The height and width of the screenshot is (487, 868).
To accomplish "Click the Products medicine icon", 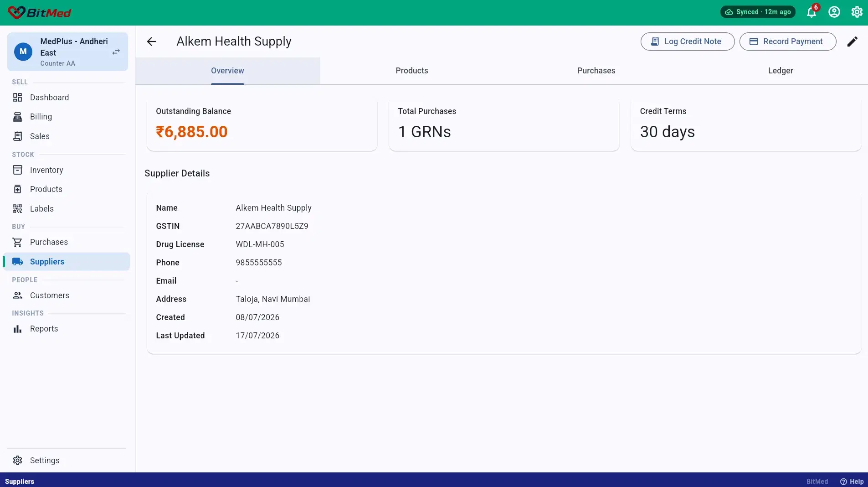I will 17,189.
